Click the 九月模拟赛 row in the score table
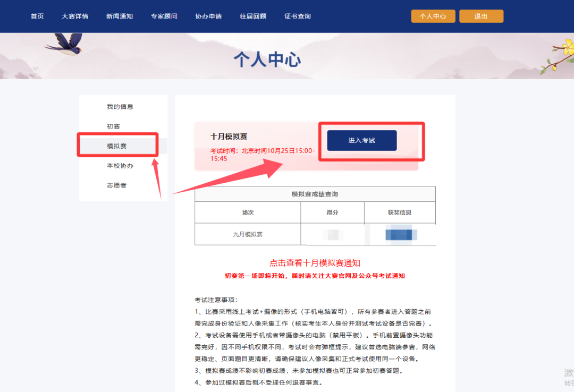This screenshot has height=392, width=574. (248, 234)
